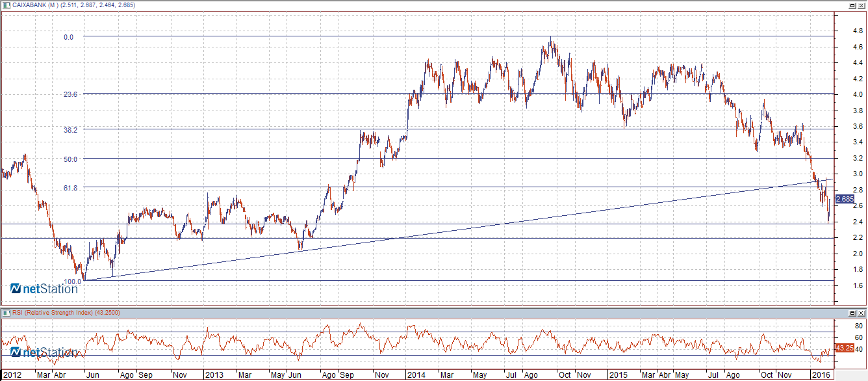Click the chart icon beside CAIXABANK title
The width and height of the screenshot is (868, 381).
[x=7, y=5]
